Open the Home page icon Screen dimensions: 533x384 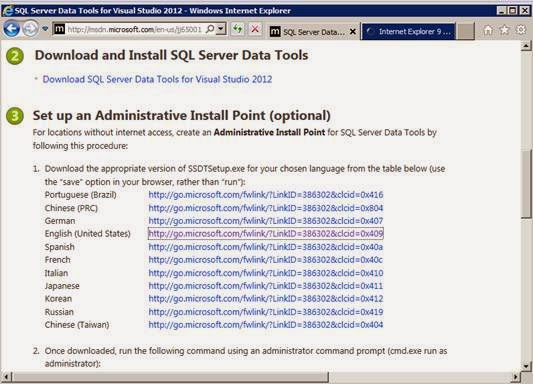tap(488, 31)
